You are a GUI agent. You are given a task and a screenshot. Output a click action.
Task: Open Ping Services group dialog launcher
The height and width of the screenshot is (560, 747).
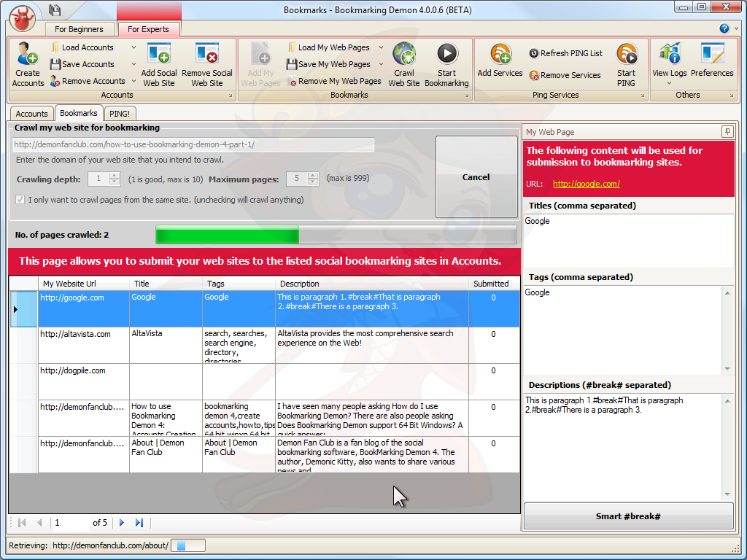643,96
